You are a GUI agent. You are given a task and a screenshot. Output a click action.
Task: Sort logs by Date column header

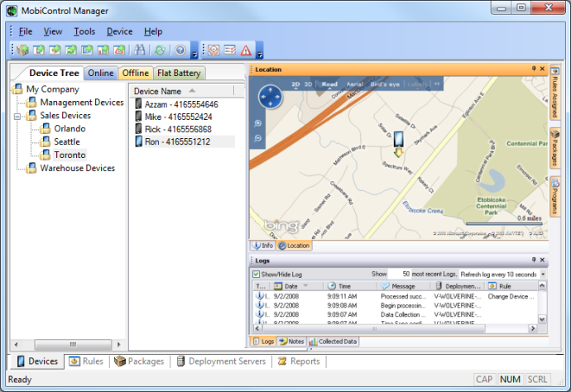pos(296,286)
